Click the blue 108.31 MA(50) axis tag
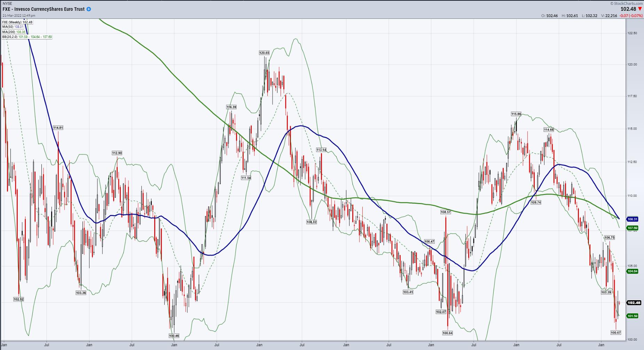Viewport: 644px width, 350px height. 633,219
